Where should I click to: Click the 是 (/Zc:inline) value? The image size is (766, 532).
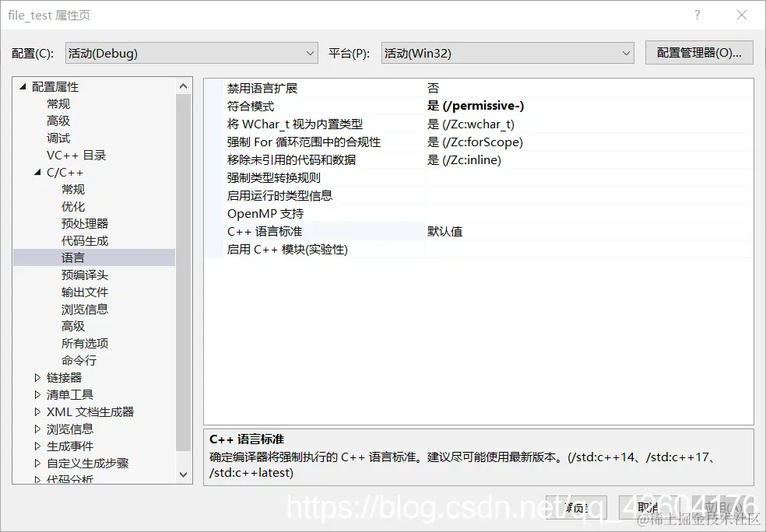coord(464,159)
